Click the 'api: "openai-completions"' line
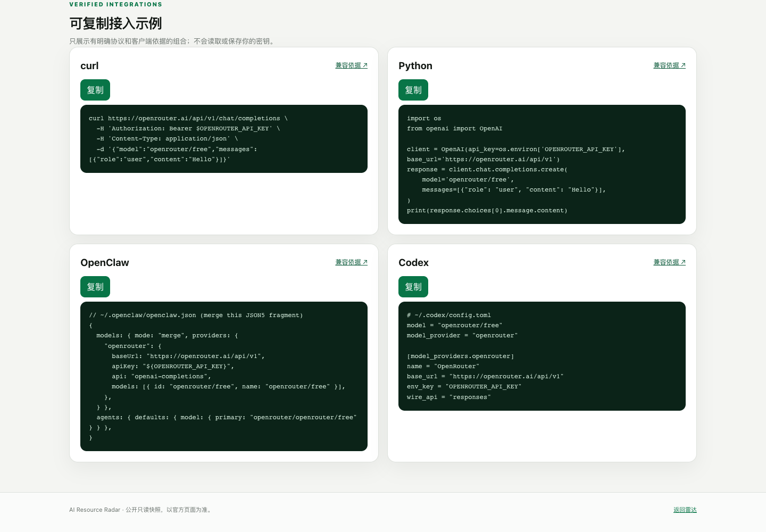 click(x=161, y=377)
